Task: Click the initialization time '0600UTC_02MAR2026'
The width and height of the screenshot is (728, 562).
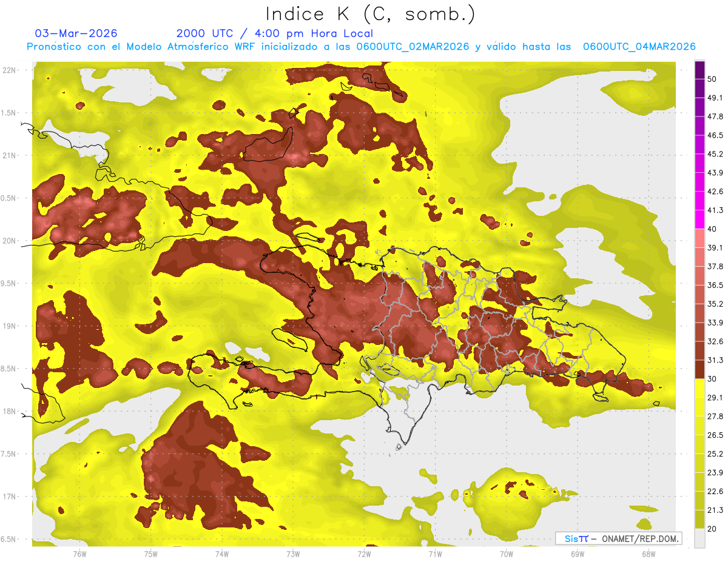Action: 413,46
